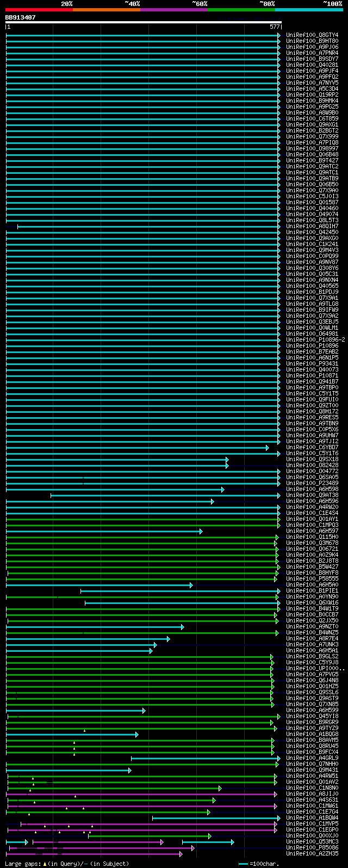Click the white query sequence bar
The image size is (348, 868).
tap(144, 22)
